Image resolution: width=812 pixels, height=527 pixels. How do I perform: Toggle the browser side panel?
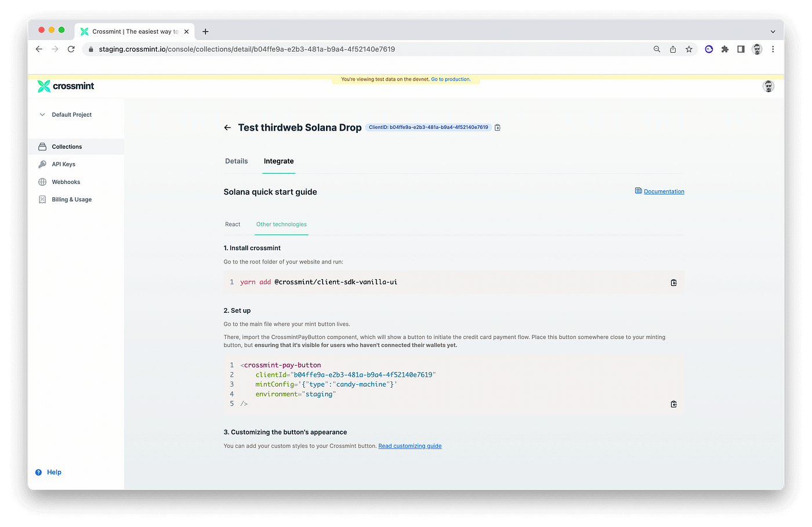tap(741, 49)
